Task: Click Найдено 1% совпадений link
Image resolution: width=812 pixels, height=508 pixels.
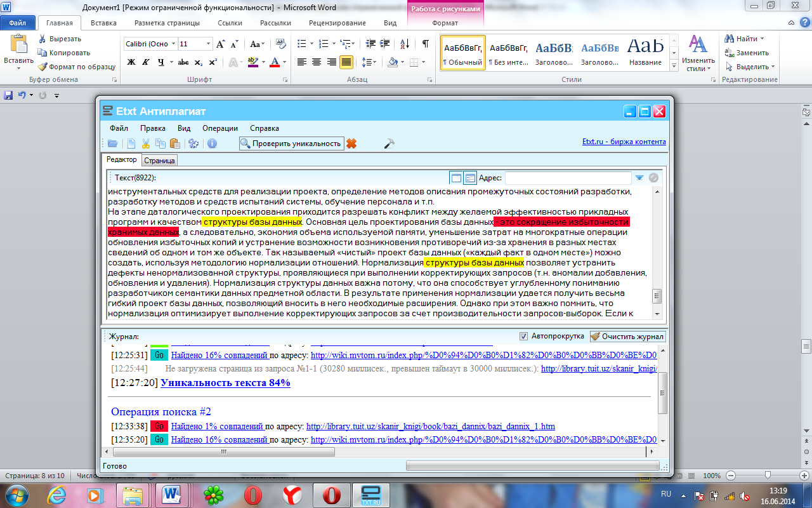Action: point(217,426)
